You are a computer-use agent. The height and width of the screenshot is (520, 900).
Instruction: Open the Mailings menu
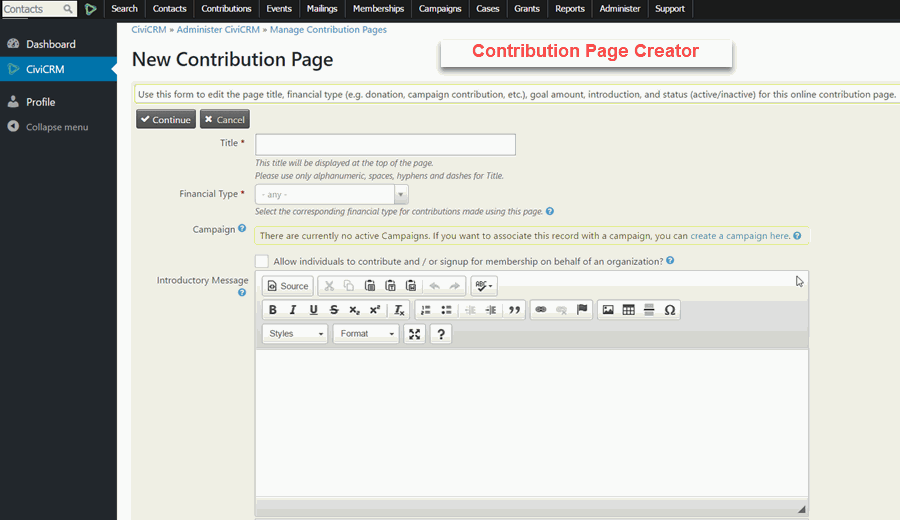pos(322,9)
